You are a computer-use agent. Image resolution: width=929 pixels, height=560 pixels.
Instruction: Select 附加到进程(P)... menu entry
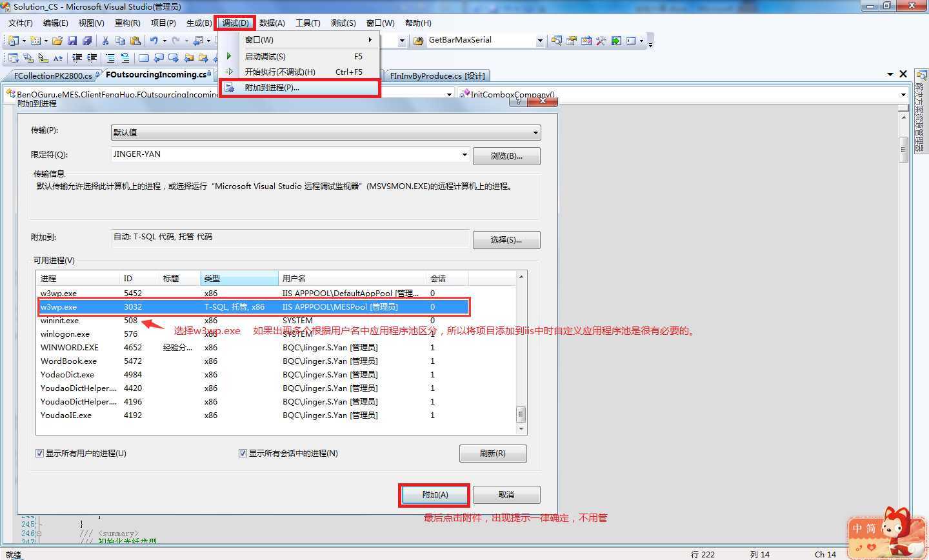(300, 88)
